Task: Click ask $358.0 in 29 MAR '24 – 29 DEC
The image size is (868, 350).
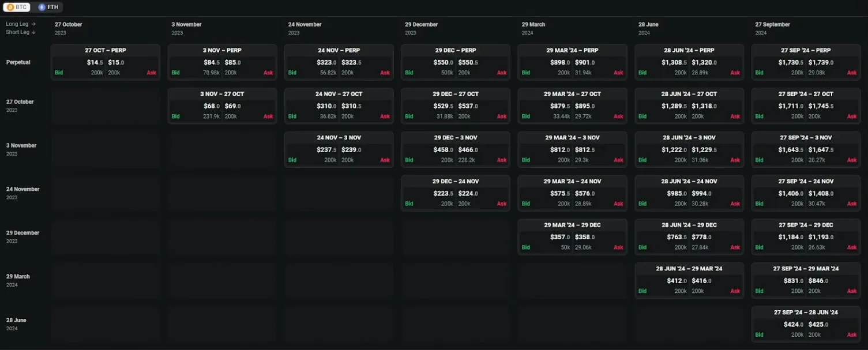Action: 585,237
